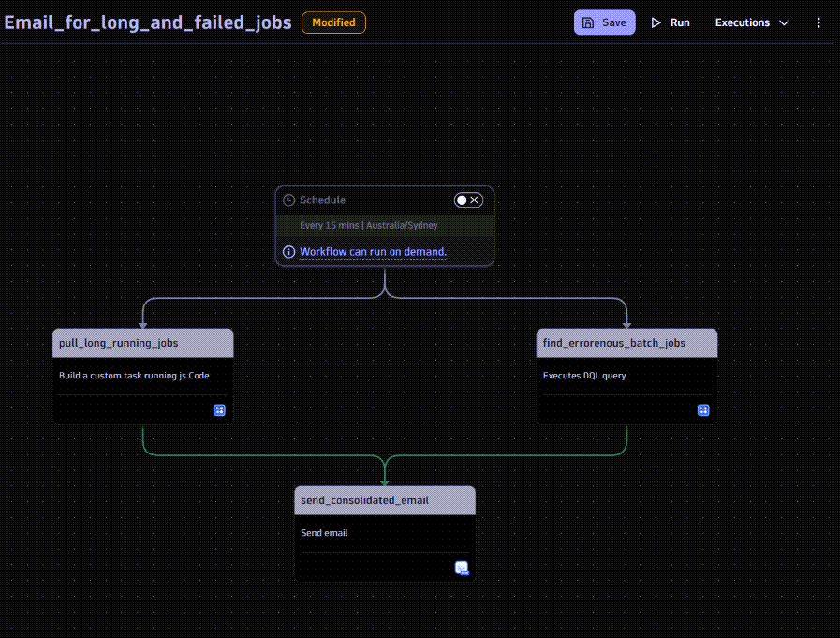Click the Run play icon
Image resolution: width=840 pixels, height=638 pixels.
pos(656,22)
